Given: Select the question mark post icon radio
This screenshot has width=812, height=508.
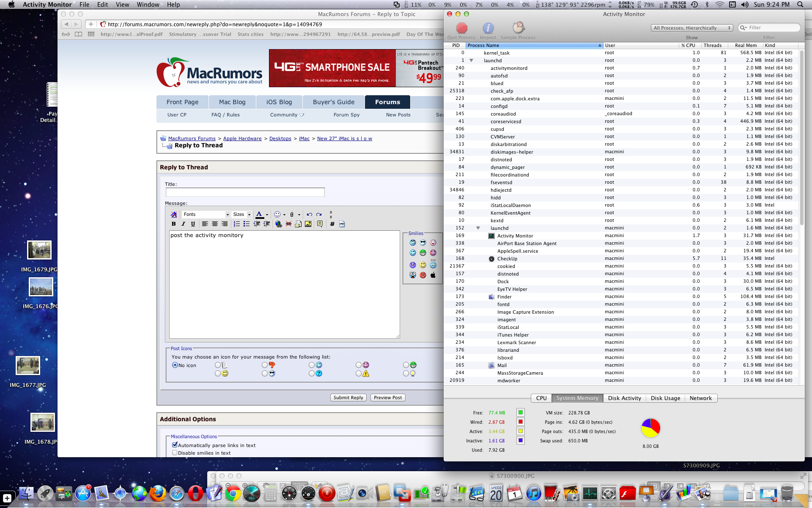Looking at the screenshot, I should click(312, 373).
